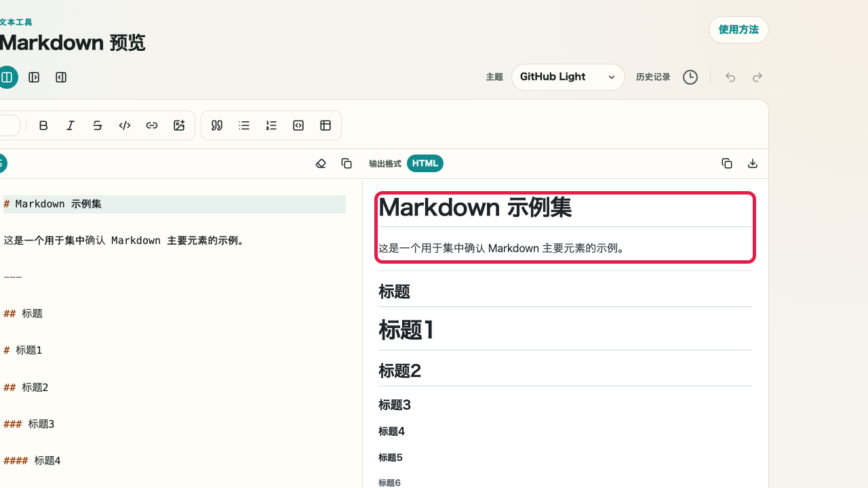
Task: Click the 输出格式 label
Action: 385,164
